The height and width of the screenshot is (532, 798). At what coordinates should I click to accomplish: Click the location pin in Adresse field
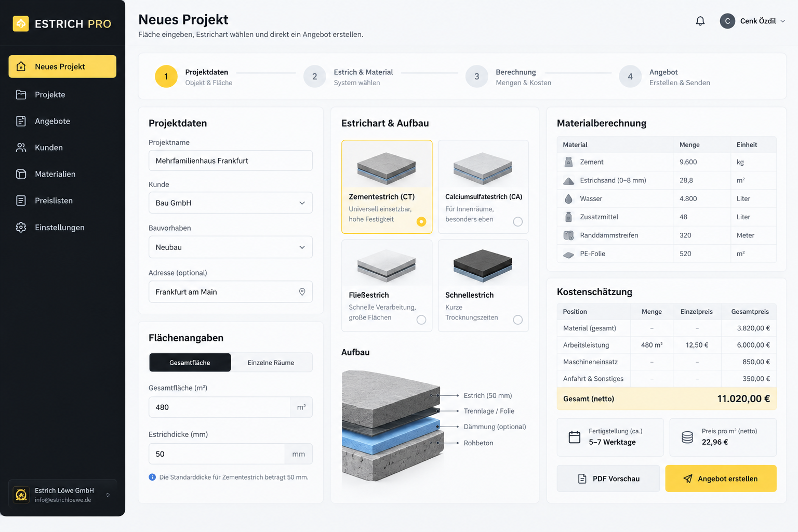coord(302,292)
